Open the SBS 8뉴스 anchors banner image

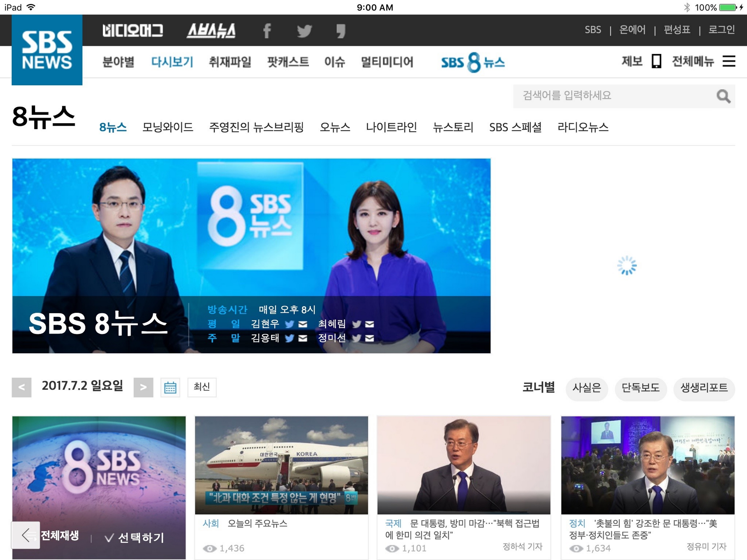pyautogui.click(x=251, y=256)
